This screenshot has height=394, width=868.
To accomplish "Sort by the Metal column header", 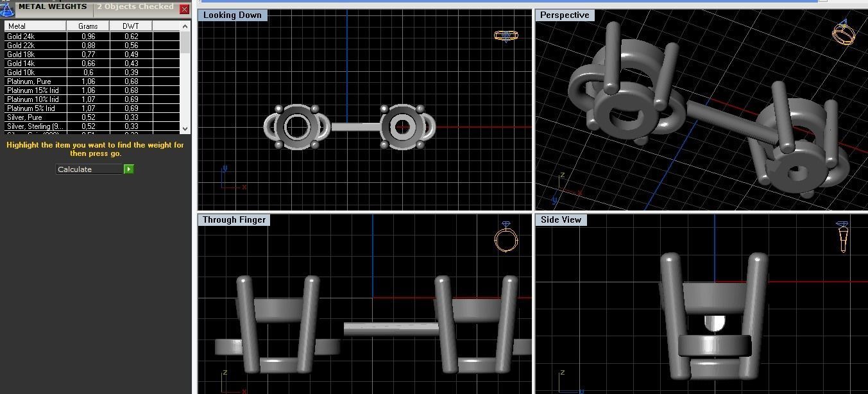I will (x=35, y=26).
